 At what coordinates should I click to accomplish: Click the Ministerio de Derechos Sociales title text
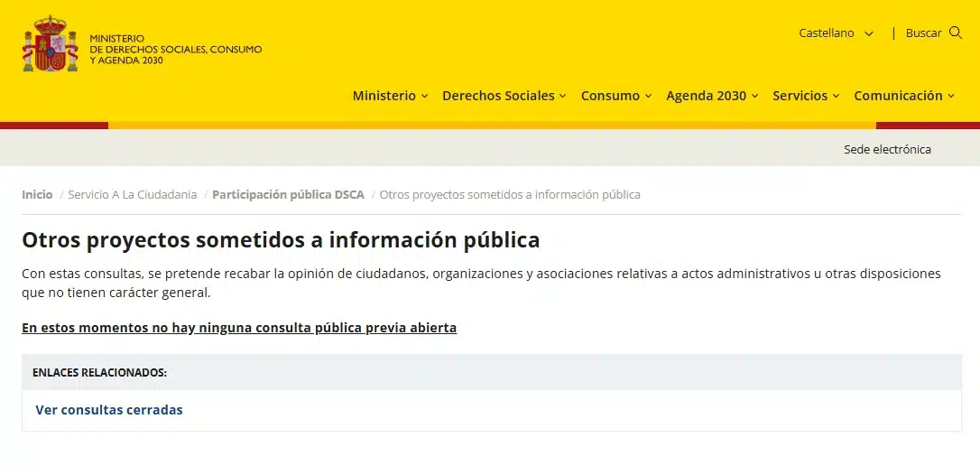click(x=175, y=50)
